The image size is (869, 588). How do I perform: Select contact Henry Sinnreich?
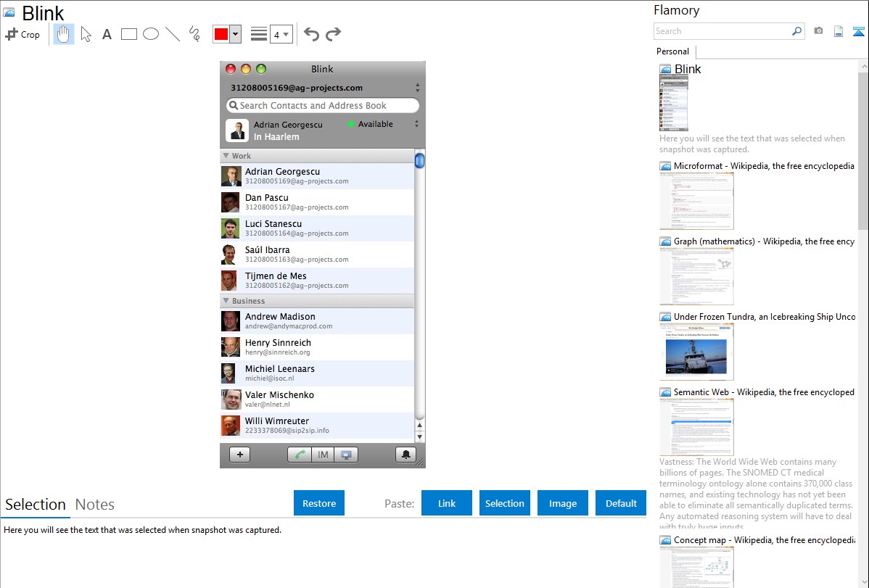pyautogui.click(x=317, y=347)
